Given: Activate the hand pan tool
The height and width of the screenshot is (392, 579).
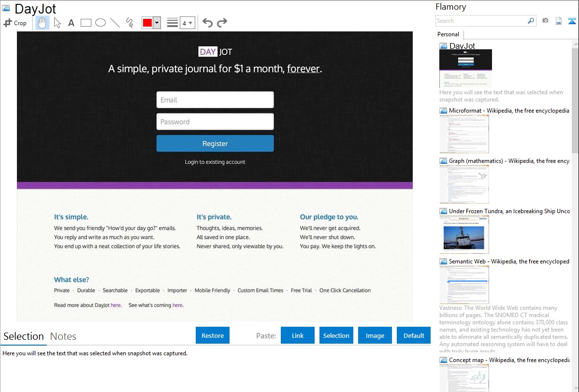Looking at the screenshot, I should click(x=42, y=23).
